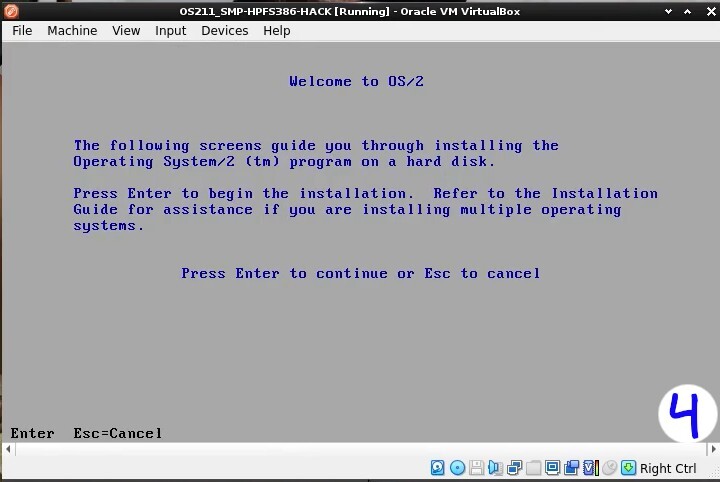The height and width of the screenshot is (482, 720).
Task: Click the floppy disk indicator icon
Action: 476,468
